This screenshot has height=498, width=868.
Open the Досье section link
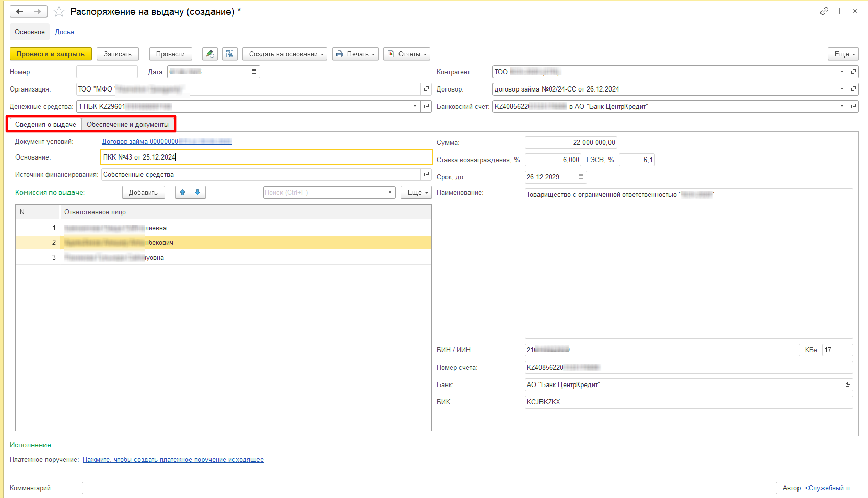click(64, 32)
